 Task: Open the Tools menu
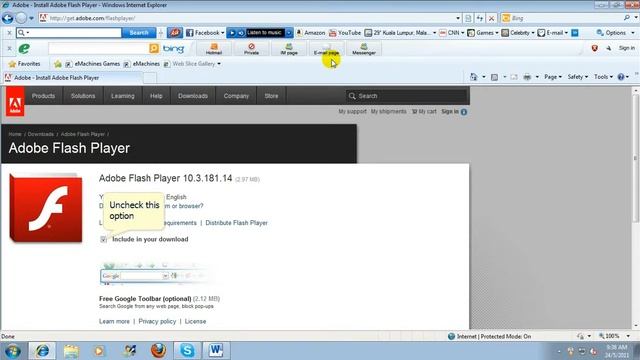[603, 77]
